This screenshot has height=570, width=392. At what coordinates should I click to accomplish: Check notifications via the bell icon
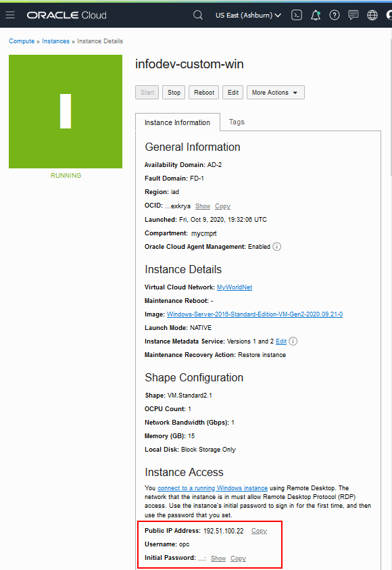[x=315, y=14]
